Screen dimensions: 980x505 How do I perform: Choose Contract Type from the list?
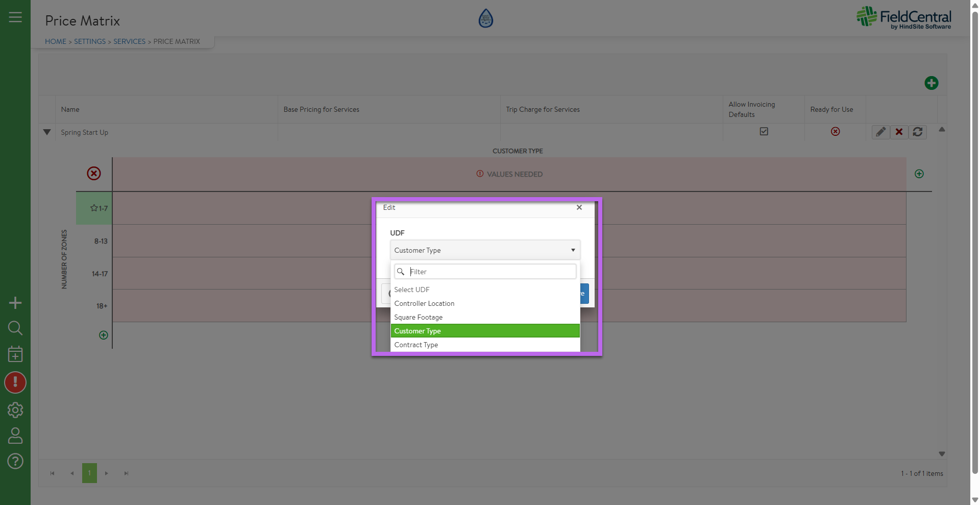pos(416,345)
